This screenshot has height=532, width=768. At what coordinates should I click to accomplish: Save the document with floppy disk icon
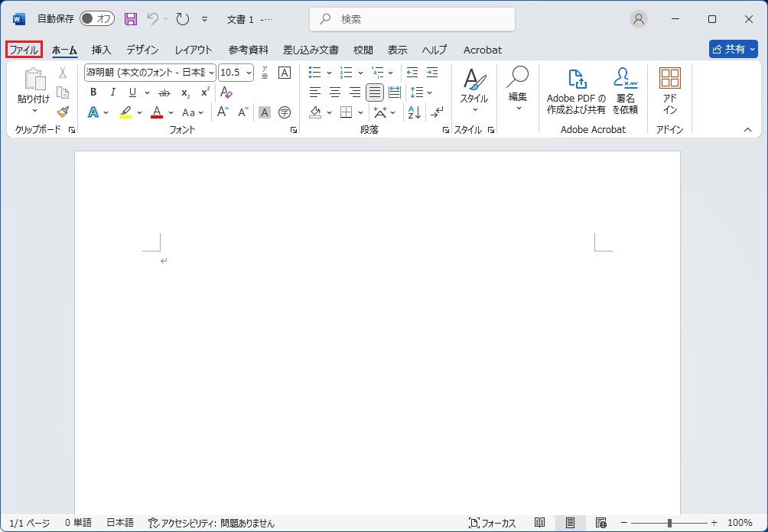[x=131, y=19]
